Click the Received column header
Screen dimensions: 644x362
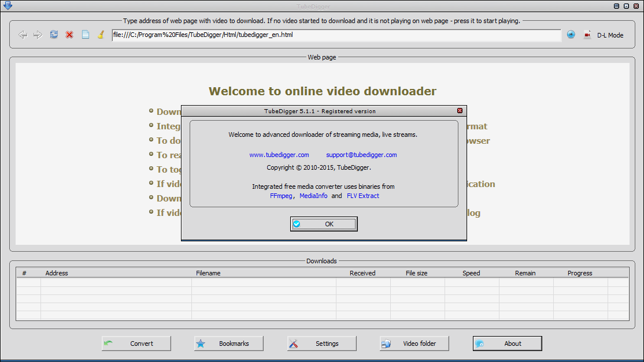tap(362, 273)
